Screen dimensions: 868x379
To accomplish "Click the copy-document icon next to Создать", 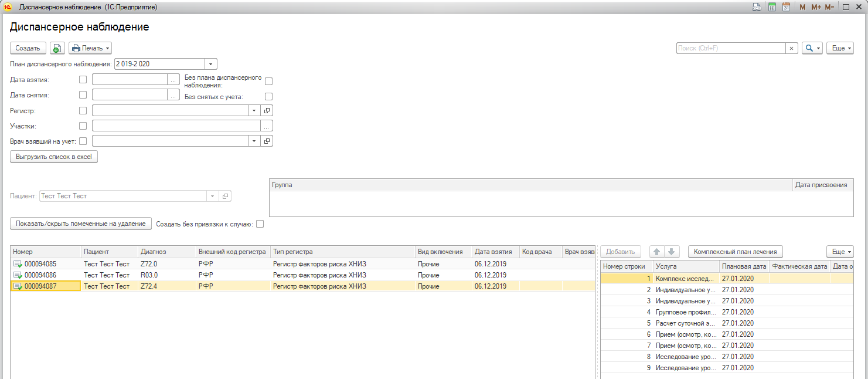I will click(x=57, y=48).
